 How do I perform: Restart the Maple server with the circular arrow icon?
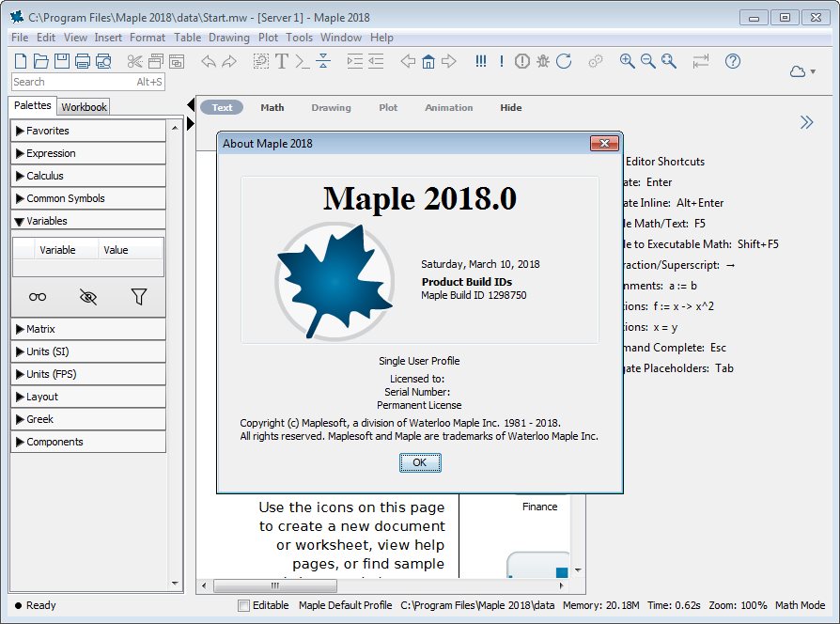click(x=564, y=61)
